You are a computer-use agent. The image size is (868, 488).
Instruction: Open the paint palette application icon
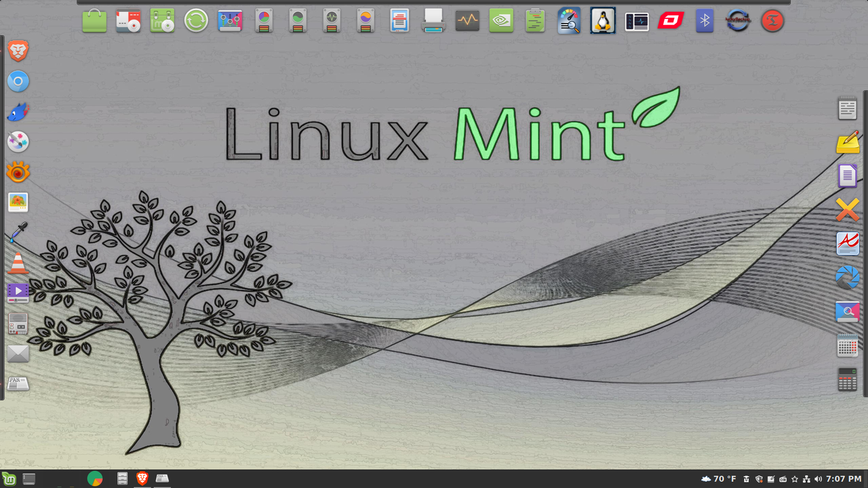pos(18,142)
